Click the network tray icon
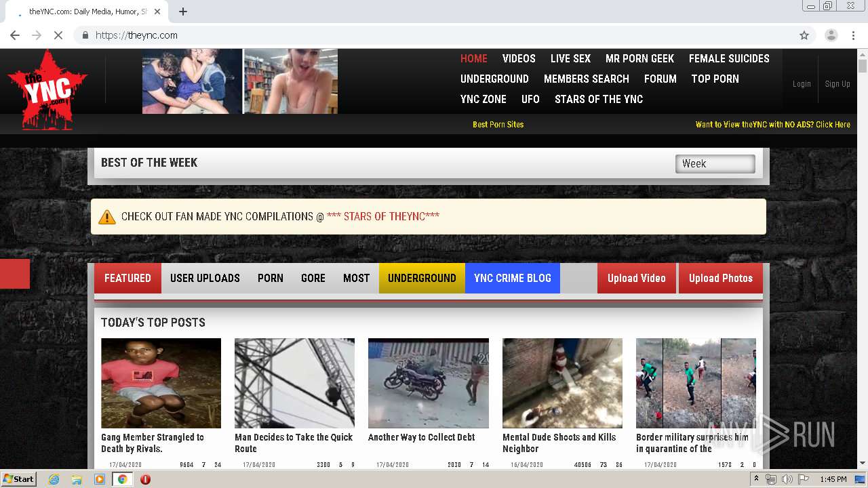The image size is (868, 488). 771,479
